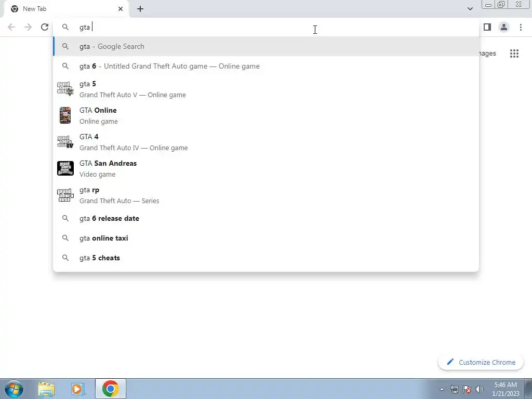Click the network tray icon
Screen dimensions: 532x399
tap(454, 389)
